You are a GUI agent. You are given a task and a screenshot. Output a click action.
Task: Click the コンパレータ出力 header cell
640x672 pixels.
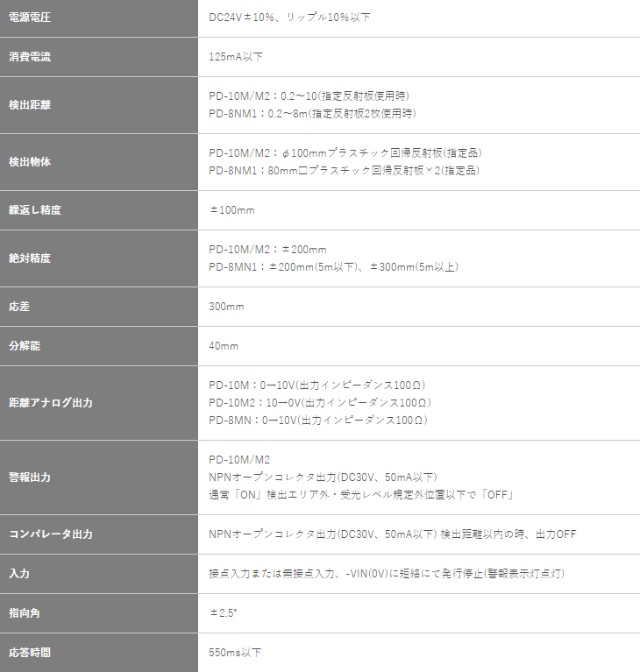(50, 534)
